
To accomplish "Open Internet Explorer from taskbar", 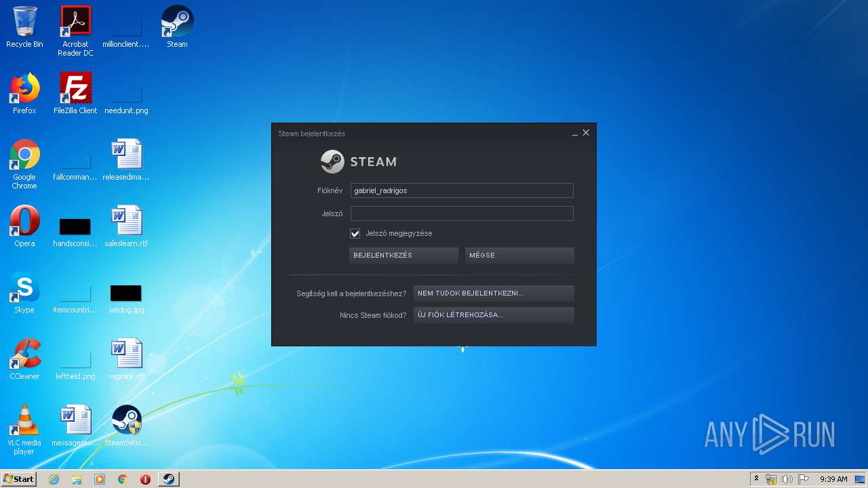I will [x=54, y=479].
